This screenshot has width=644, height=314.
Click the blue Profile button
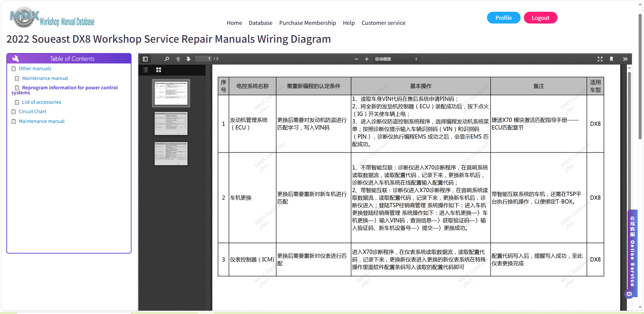504,18
